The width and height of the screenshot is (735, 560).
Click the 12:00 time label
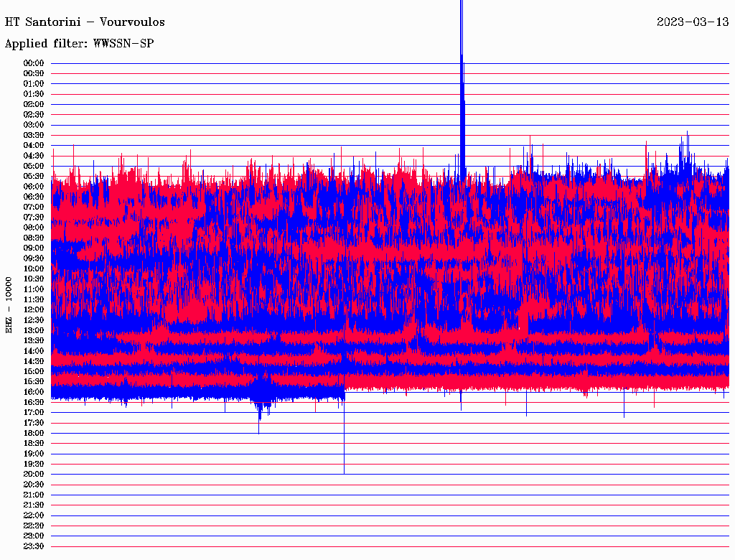34,309
